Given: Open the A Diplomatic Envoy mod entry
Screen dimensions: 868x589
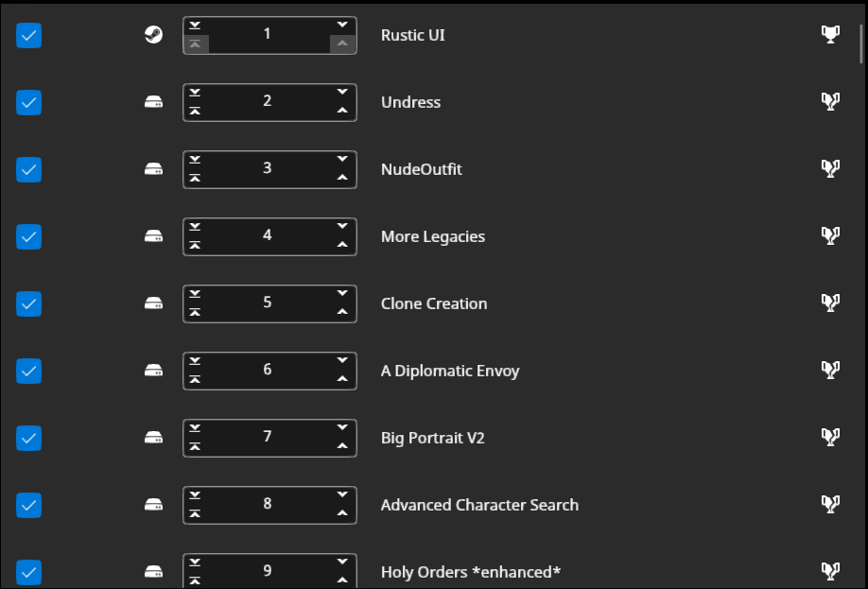Looking at the screenshot, I should [450, 371].
